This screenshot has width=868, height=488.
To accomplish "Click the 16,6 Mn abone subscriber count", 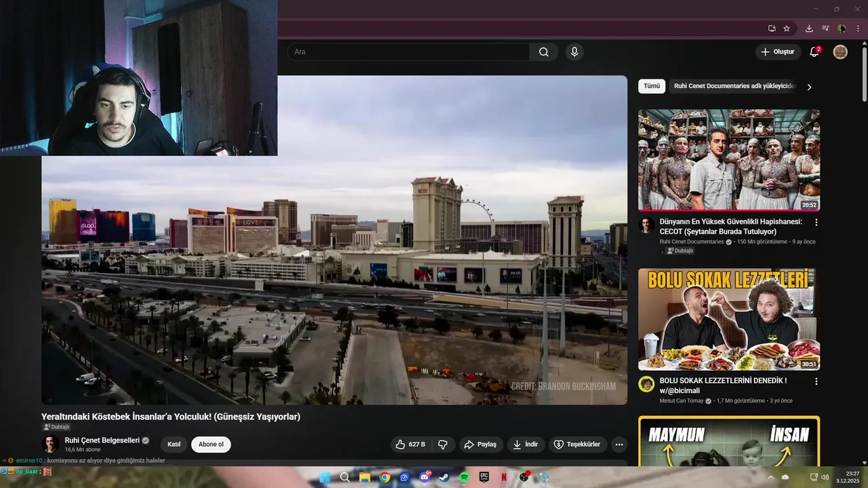I will point(83,449).
